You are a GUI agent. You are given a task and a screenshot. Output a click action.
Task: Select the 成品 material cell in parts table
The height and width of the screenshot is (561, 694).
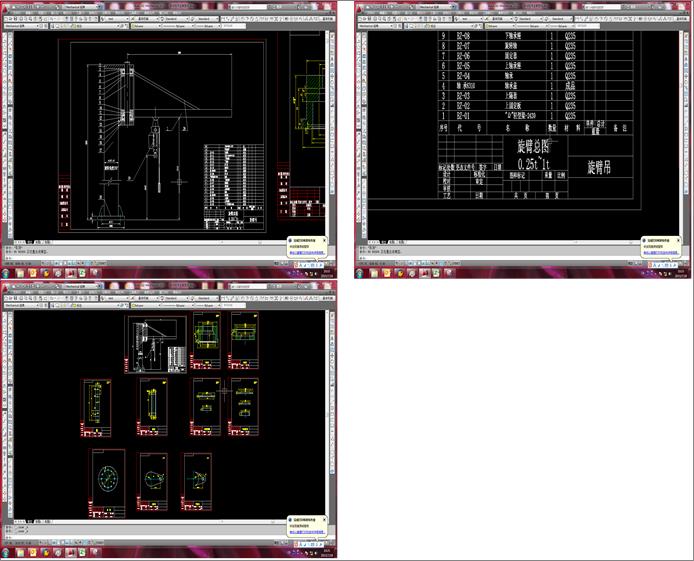coord(570,86)
